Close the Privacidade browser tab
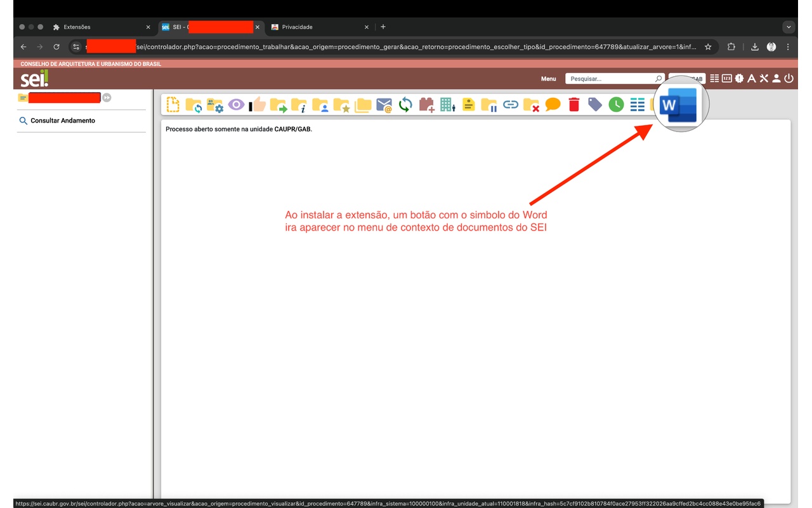The image size is (812, 508). coord(367,27)
